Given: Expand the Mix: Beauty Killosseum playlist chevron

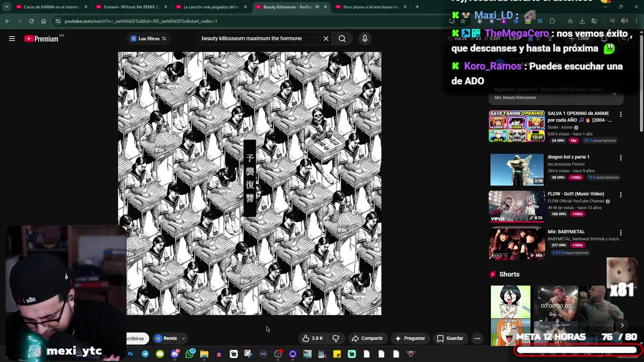Looking at the screenshot, I should point(614,94).
